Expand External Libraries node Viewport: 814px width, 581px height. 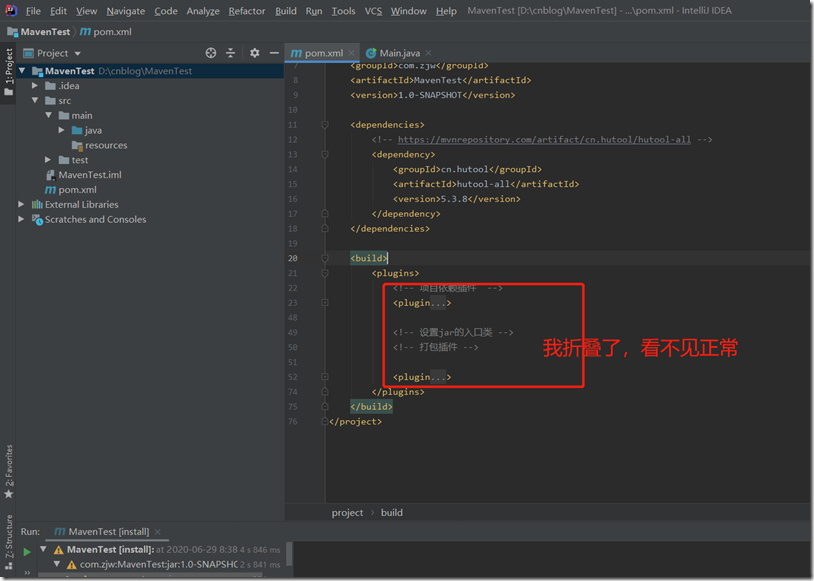click(x=21, y=205)
